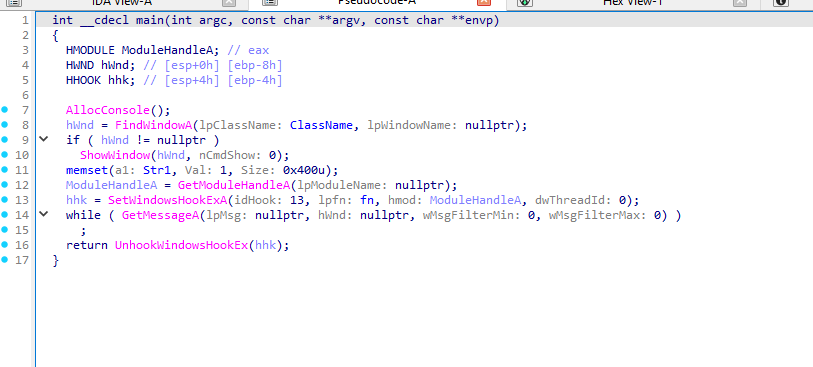Toggle breakpoint dot on line 13

click(x=5, y=200)
